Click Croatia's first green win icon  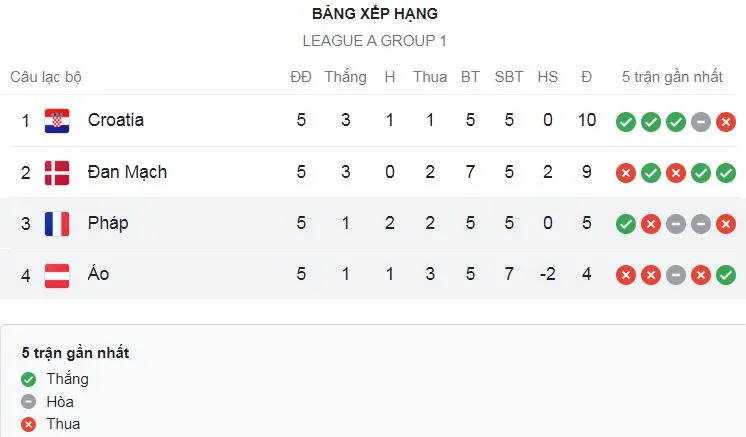pos(626,122)
